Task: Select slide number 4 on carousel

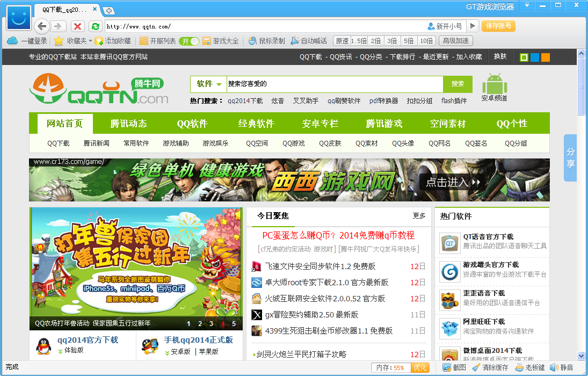Action: [x=223, y=323]
